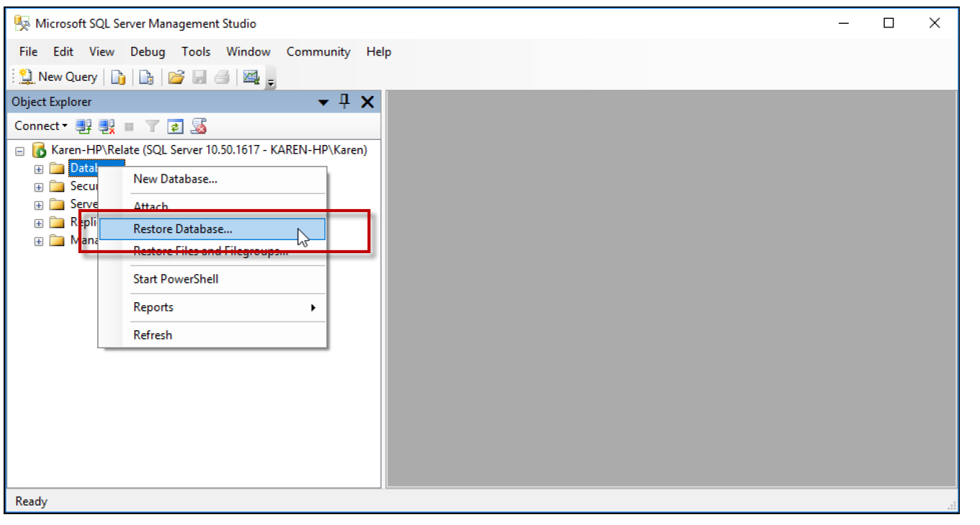Click the New Query toolbar button
The height and width of the screenshot is (525, 980).
point(58,76)
